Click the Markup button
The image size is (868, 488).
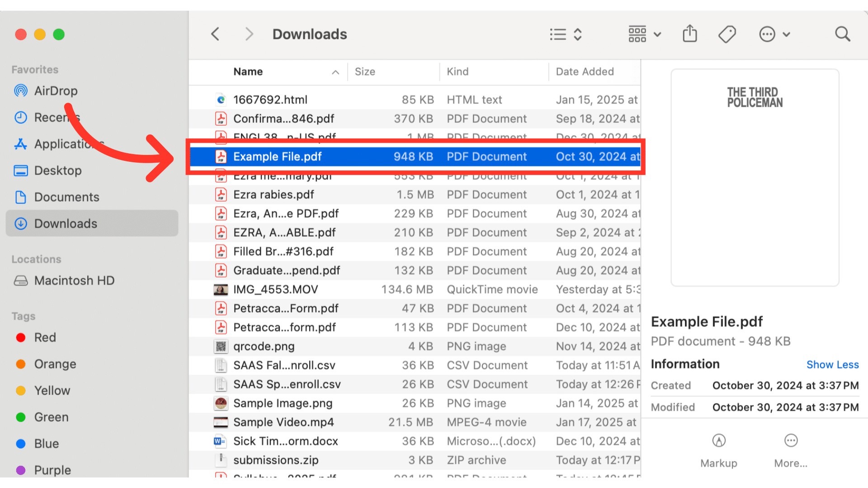tap(719, 451)
